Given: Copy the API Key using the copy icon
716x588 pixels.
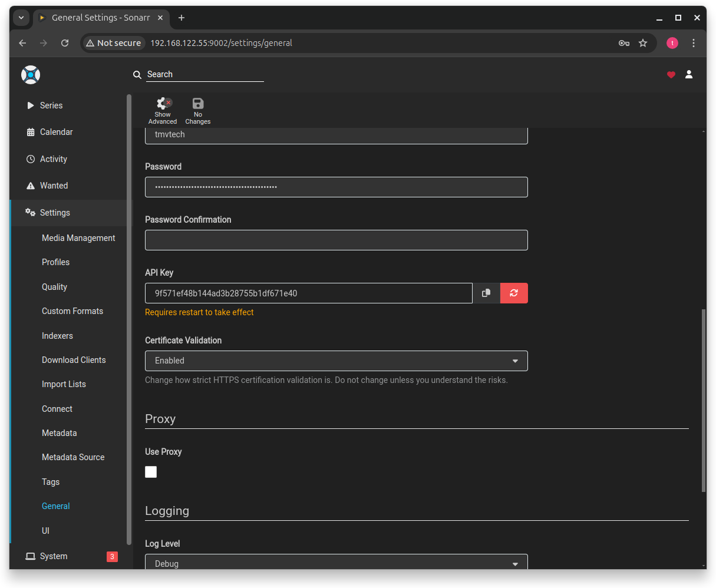Looking at the screenshot, I should 486,293.
